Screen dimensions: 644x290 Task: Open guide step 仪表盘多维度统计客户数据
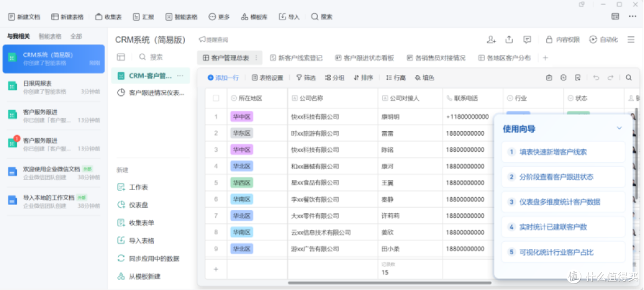click(563, 202)
